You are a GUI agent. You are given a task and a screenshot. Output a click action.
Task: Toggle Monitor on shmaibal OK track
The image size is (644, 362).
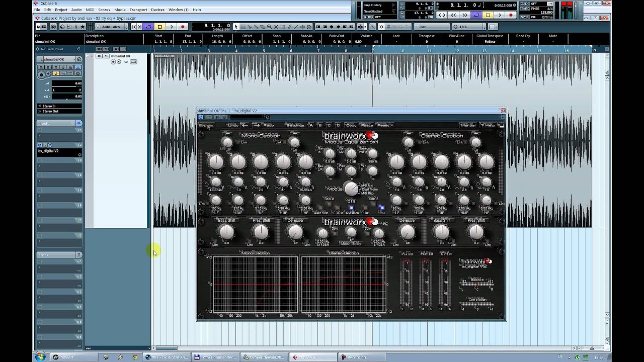click(x=119, y=61)
